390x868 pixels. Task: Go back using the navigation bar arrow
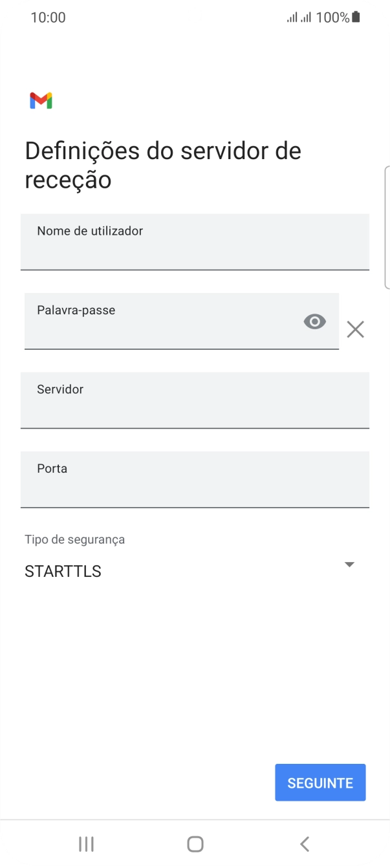point(305,843)
